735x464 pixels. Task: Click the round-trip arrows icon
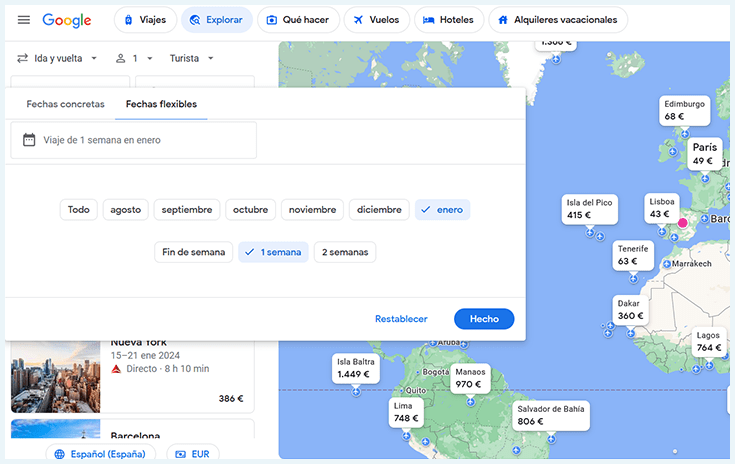(x=22, y=58)
